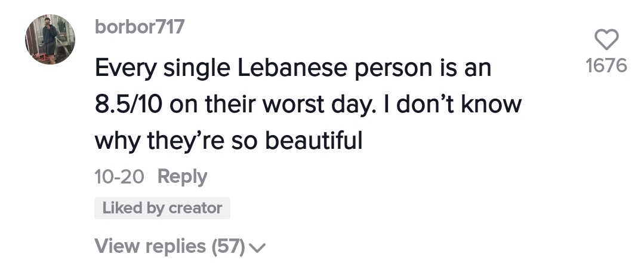Click the line starting '8.5/10 on their'
Image resolution: width=644 pixels, height=266 pixels.
tap(308, 104)
